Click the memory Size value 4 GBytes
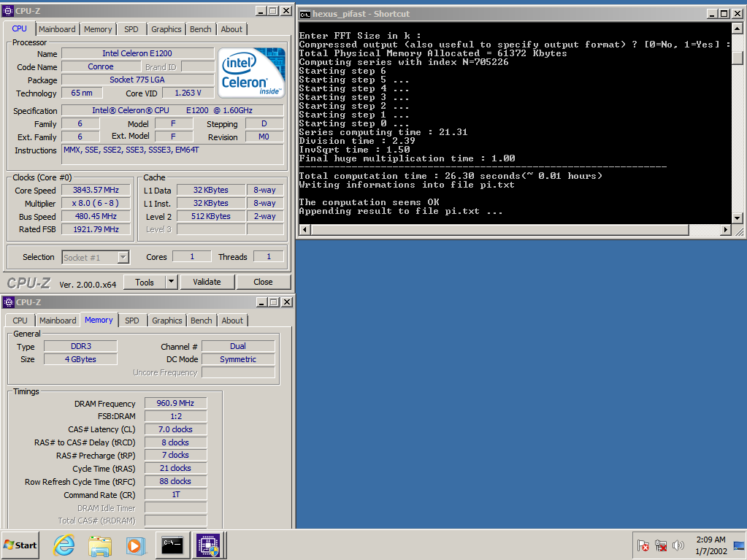 point(80,359)
